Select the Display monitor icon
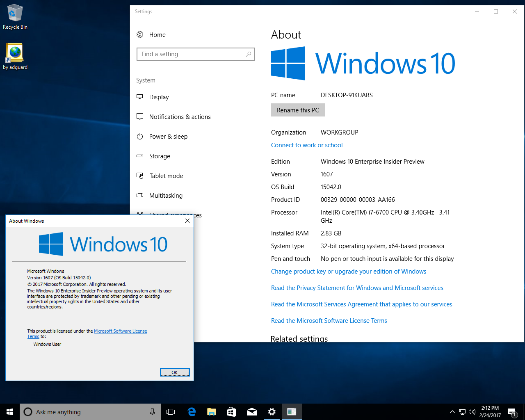The image size is (525, 420). click(x=140, y=97)
